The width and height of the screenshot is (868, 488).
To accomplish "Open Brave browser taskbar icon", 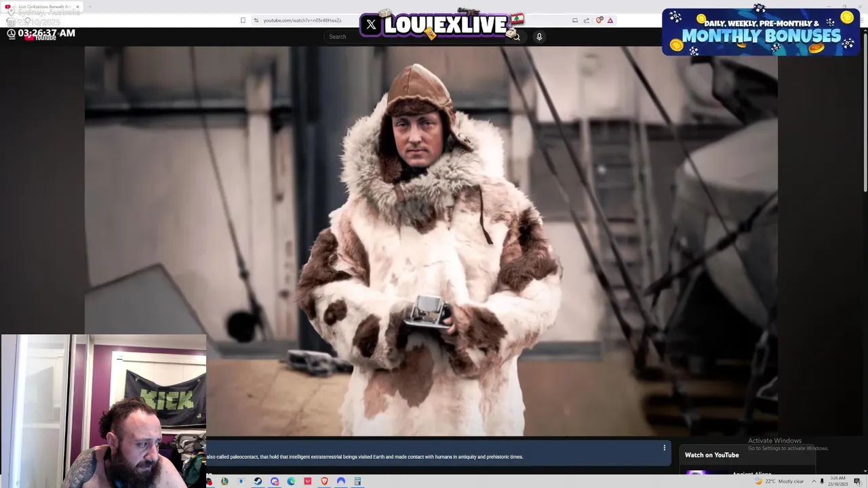I will [324, 481].
